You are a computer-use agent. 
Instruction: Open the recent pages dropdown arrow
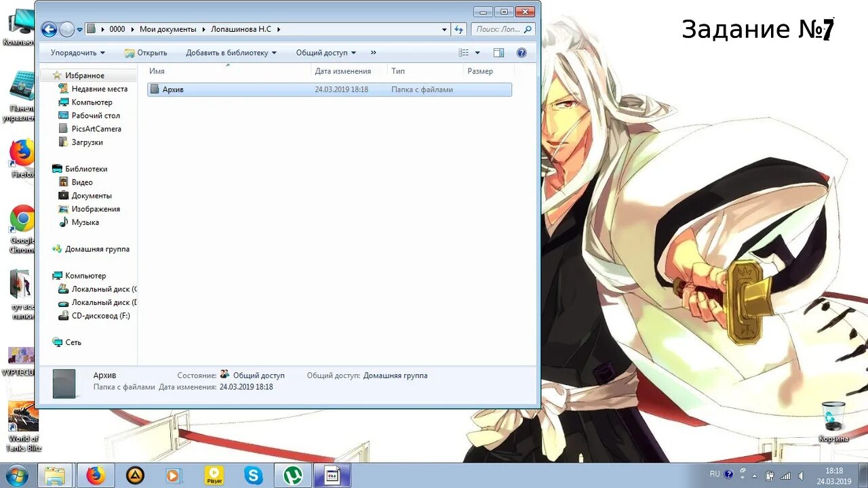(x=80, y=30)
